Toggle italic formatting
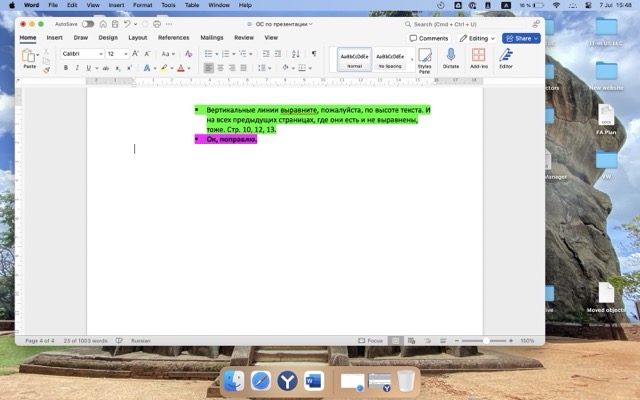 coord(77,68)
